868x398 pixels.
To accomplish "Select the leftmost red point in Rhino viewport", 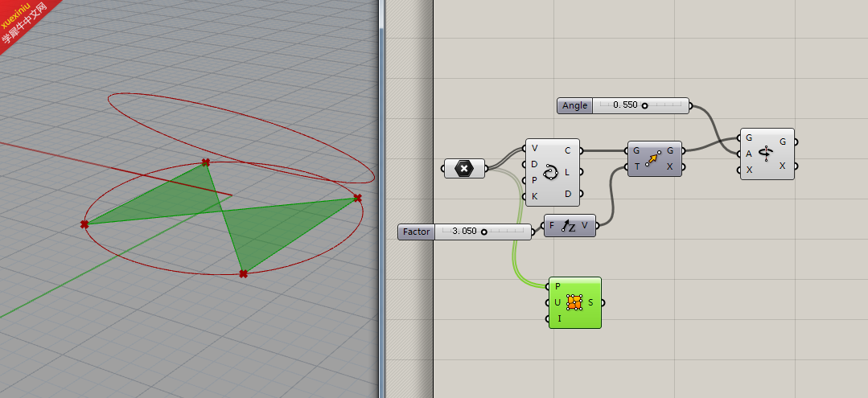I will (84, 224).
